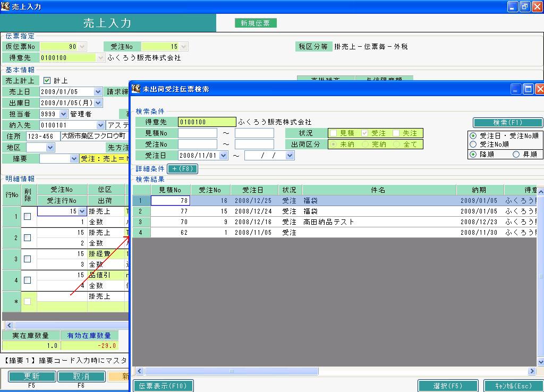544x392 pixels.
Task: Click the scroll-left arrow of search results
Action: pyautogui.click(x=140, y=371)
